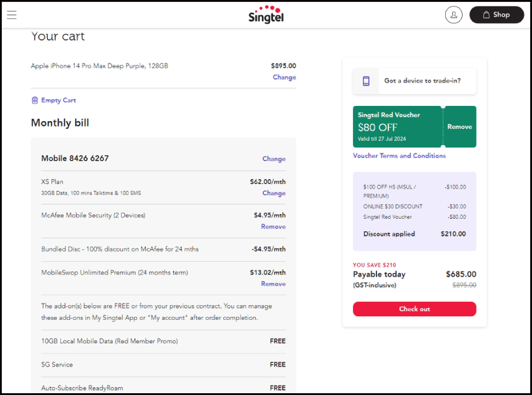The width and height of the screenshot is (532, 395).
Task: Click the FREE value for 5G Service
Action: [278, 364]
